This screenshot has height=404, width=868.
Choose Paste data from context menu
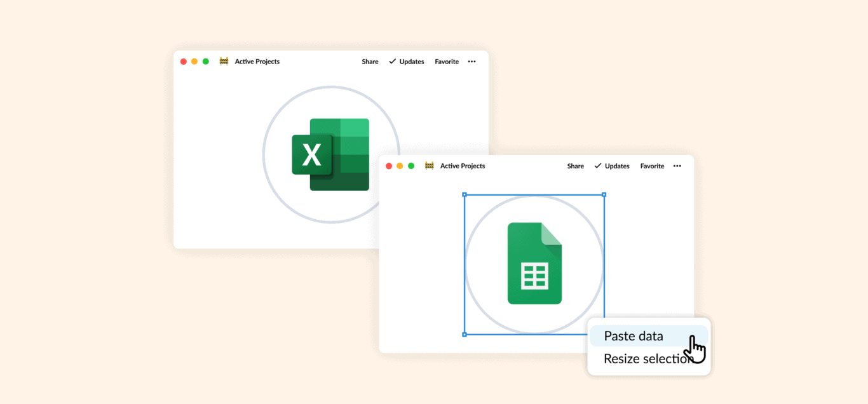point(648,336)
